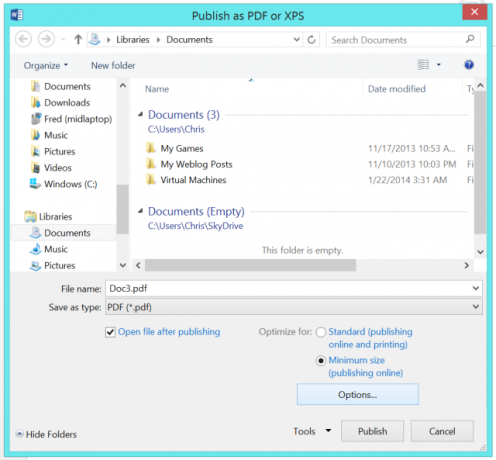Click the Back navigation arrow

click(23, 39)
